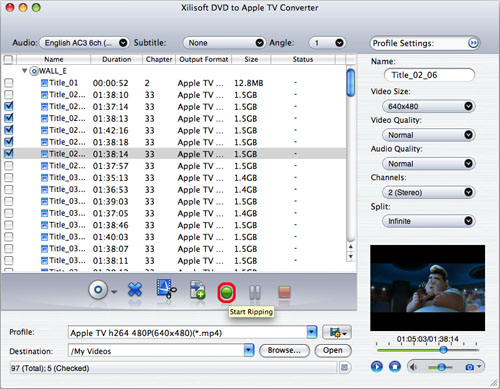Open the load DVD disc icon

tap(98, 290)
